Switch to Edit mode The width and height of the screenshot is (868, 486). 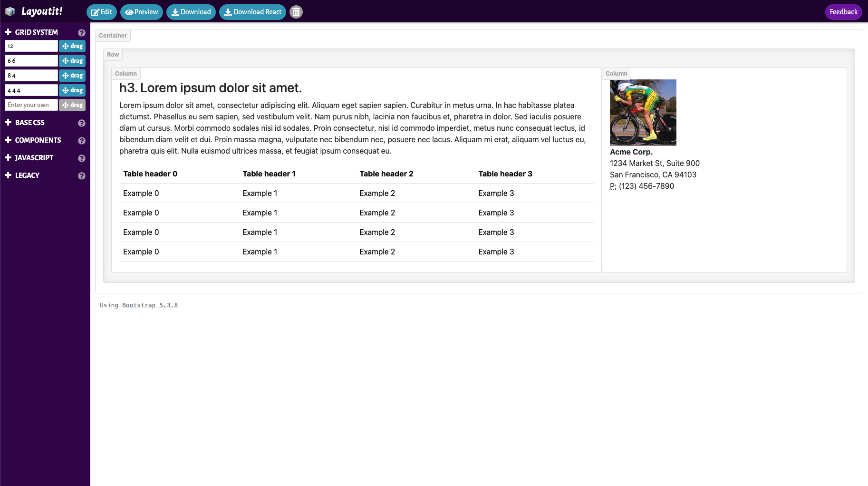tap(102, 12)
